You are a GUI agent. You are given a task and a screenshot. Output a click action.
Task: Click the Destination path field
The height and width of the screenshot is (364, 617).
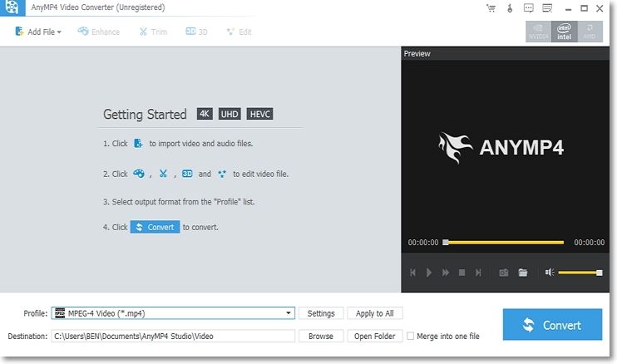click(173, 336)
